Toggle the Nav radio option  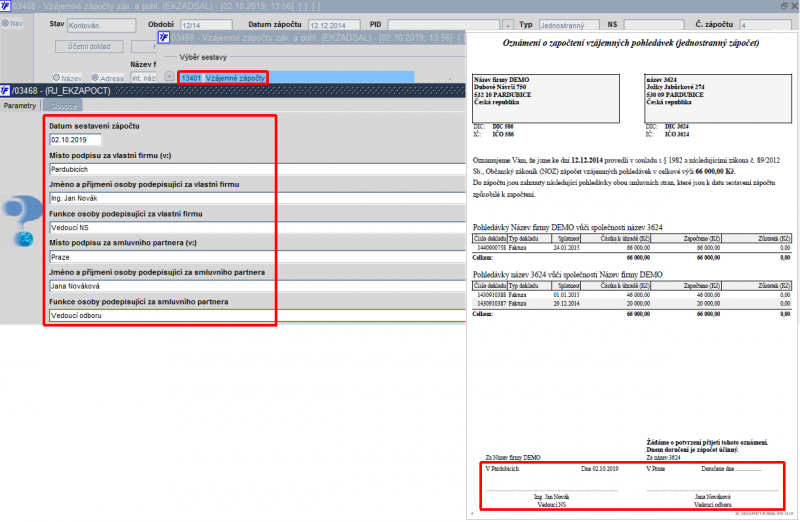click(x=5, y=23)
